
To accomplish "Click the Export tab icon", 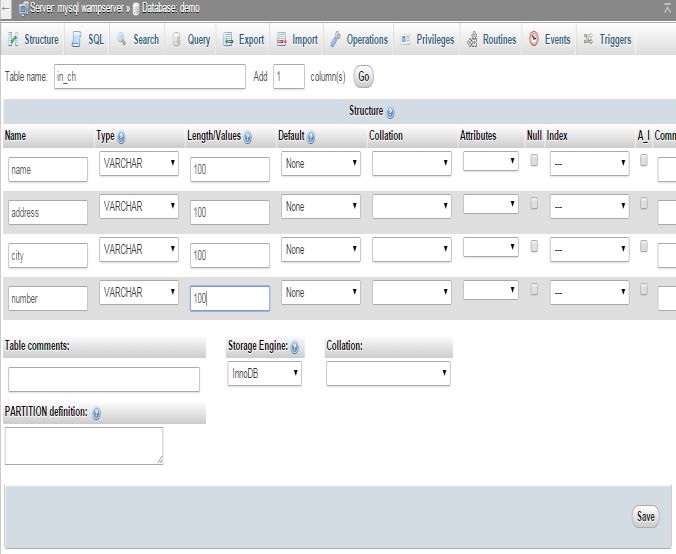I will point(228,39).
